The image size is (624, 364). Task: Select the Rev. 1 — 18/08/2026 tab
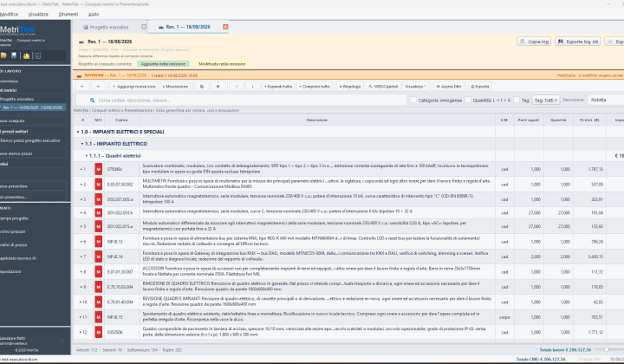(x=188, y=27)
